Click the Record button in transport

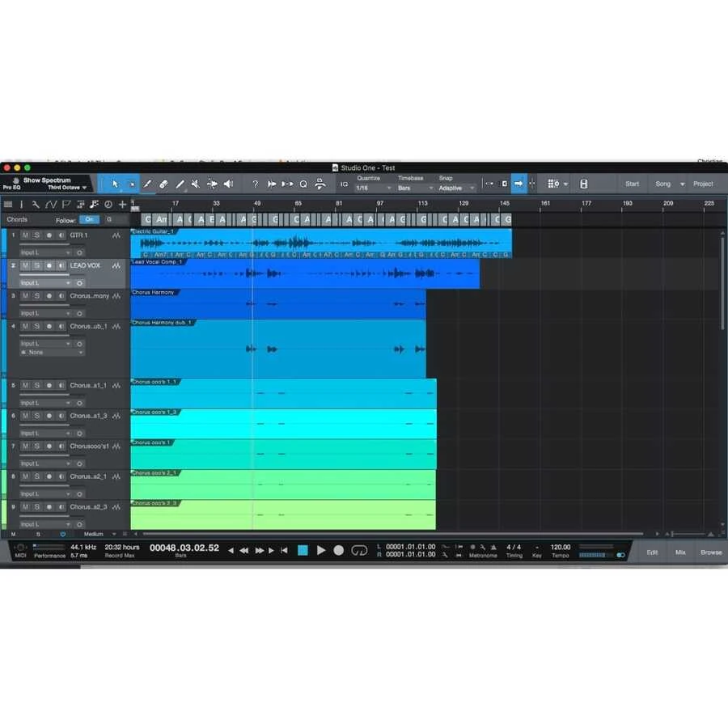point(339,550)
